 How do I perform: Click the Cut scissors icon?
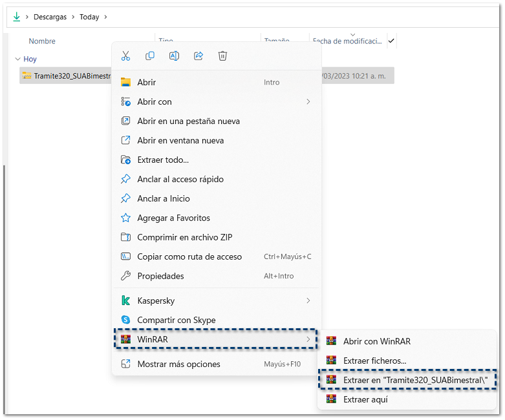[x=125, y=56]
